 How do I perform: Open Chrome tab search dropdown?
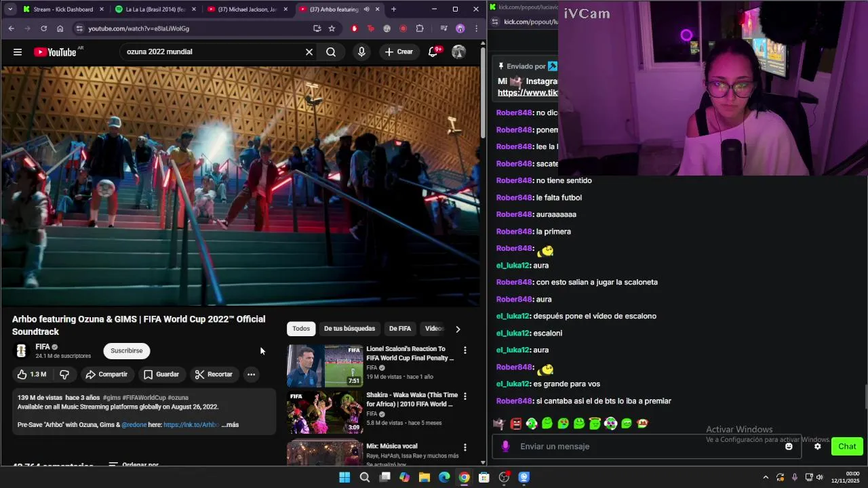(9, 9)
